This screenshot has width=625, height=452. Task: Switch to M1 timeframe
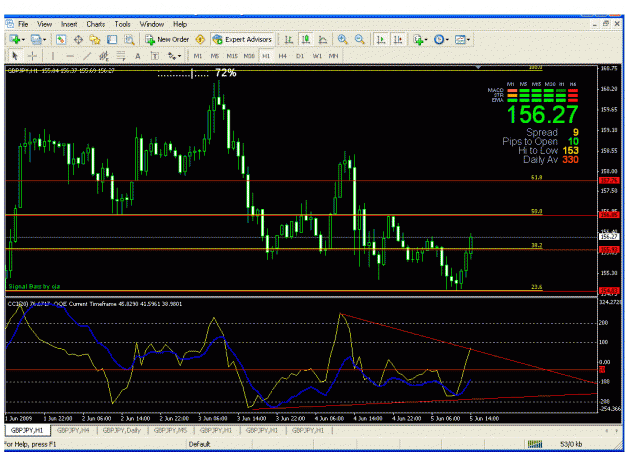(x=197, y=56)
